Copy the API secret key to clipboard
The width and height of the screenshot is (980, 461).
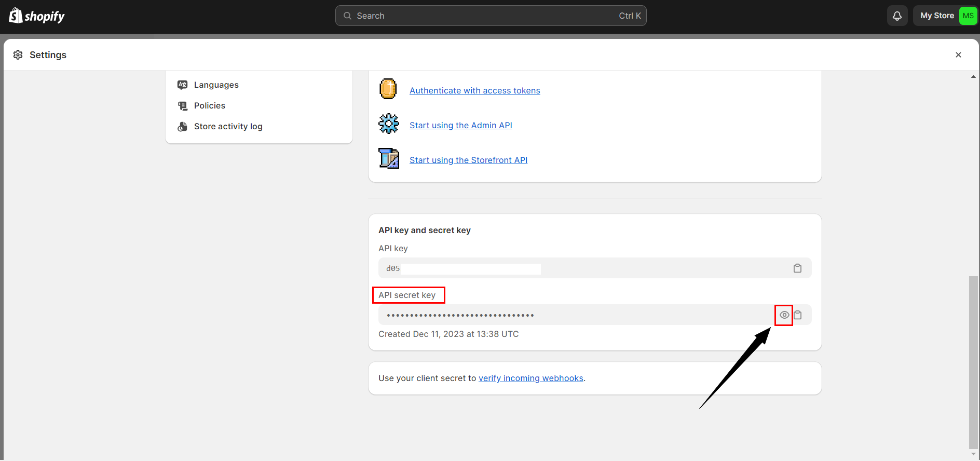coord(798,315)
